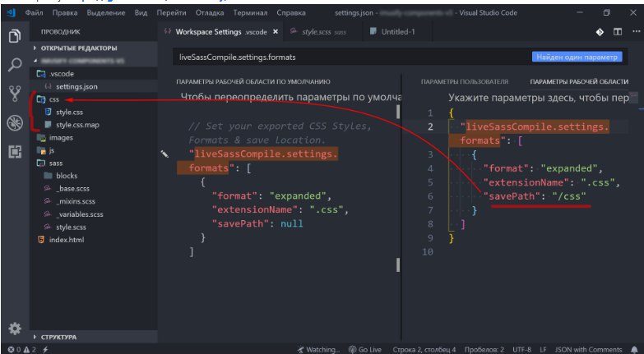Open the Файл menu

(x=34, y=12)
